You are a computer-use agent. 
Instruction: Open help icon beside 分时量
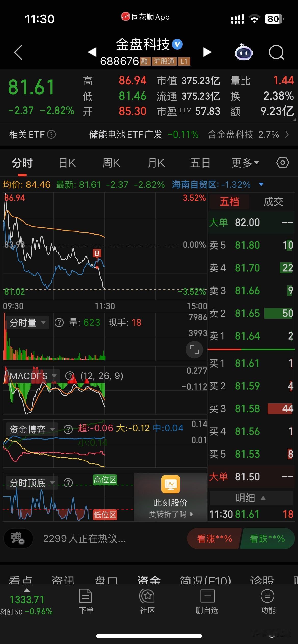59,323
